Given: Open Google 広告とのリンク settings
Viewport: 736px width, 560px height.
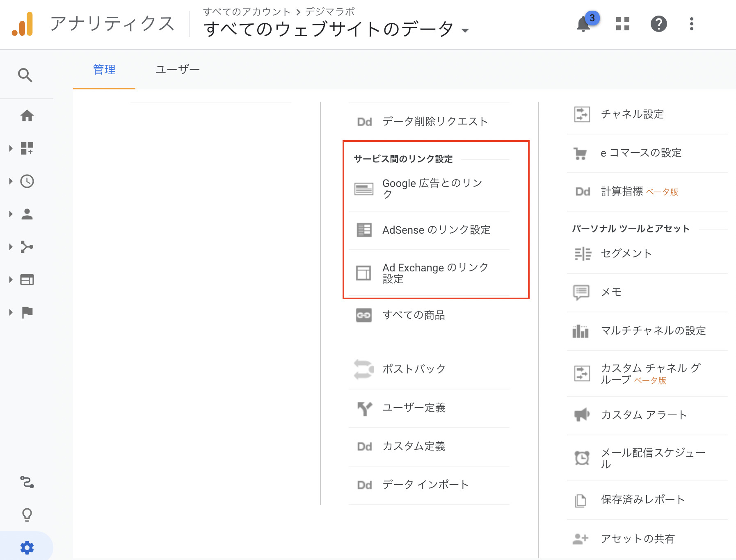Looking at the screenshot, I should (432, 189).
